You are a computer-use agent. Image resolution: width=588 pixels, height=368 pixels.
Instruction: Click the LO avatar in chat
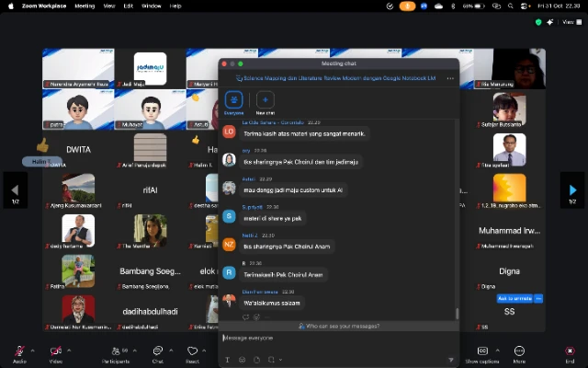point(229,132)
